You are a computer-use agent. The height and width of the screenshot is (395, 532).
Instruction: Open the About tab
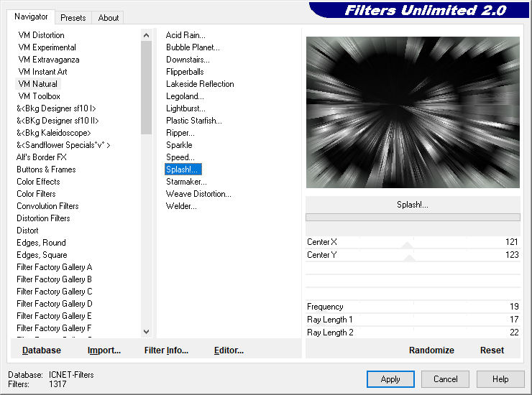click(x=109, y=18)
